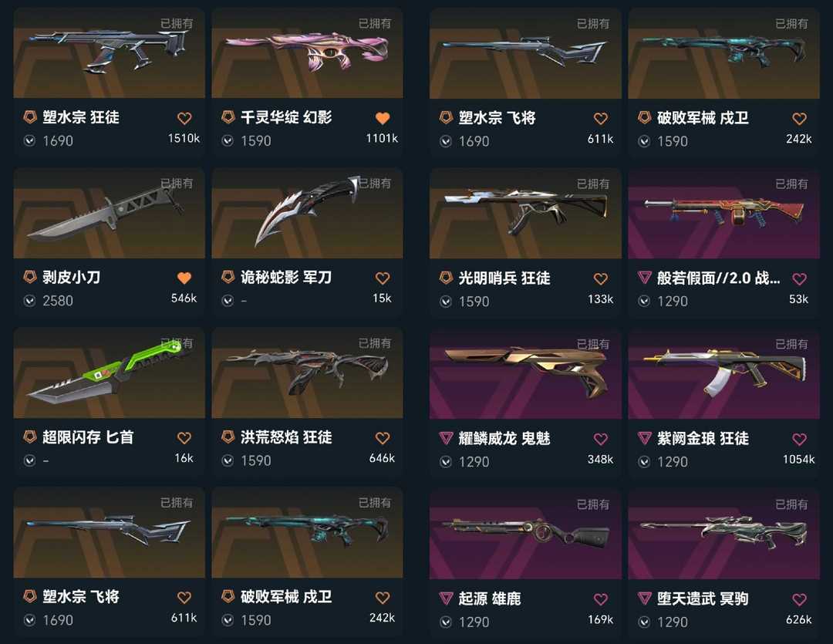Favorite the 塑水宗 狂徒 skin with heart
This screenshot has width=833, height=644.
tap(184, 118)
